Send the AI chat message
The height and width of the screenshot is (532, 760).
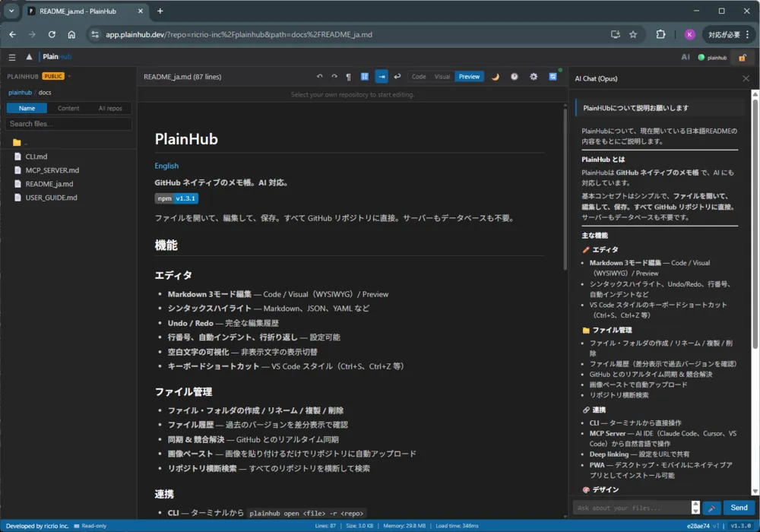coord(739,508)
